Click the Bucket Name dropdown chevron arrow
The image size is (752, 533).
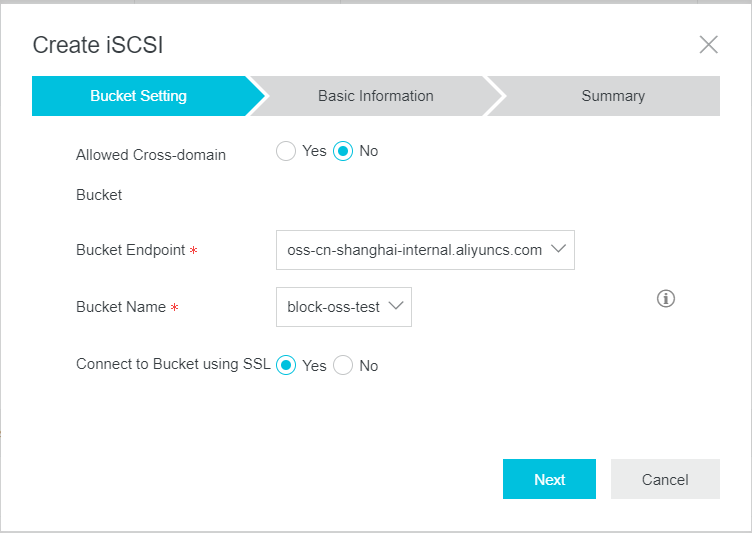coord(396,306)
